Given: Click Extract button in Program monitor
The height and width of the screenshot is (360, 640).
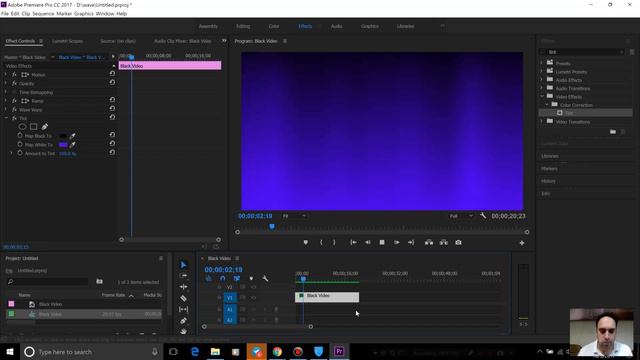Looking at the screenshot, I should point(444,242).
